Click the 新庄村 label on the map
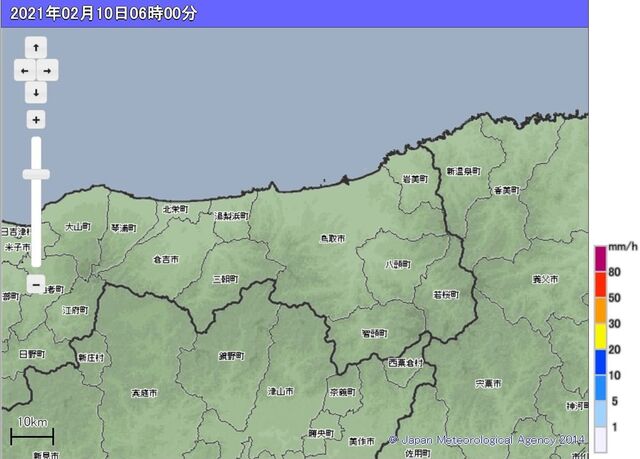This screenshot has width=640, height=459. click(x=91, y=358)
